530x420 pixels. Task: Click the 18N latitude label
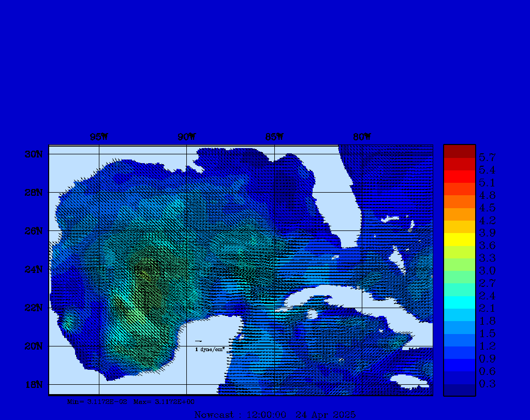point(33,384)
